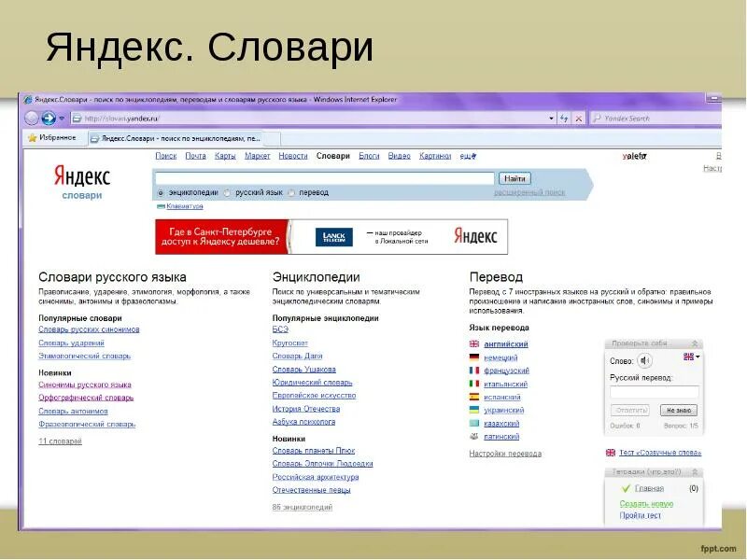The width and height of the screenshot is (747, 560).
Task: Click the Italian flag next to итальянский
Action: point(474,384)
